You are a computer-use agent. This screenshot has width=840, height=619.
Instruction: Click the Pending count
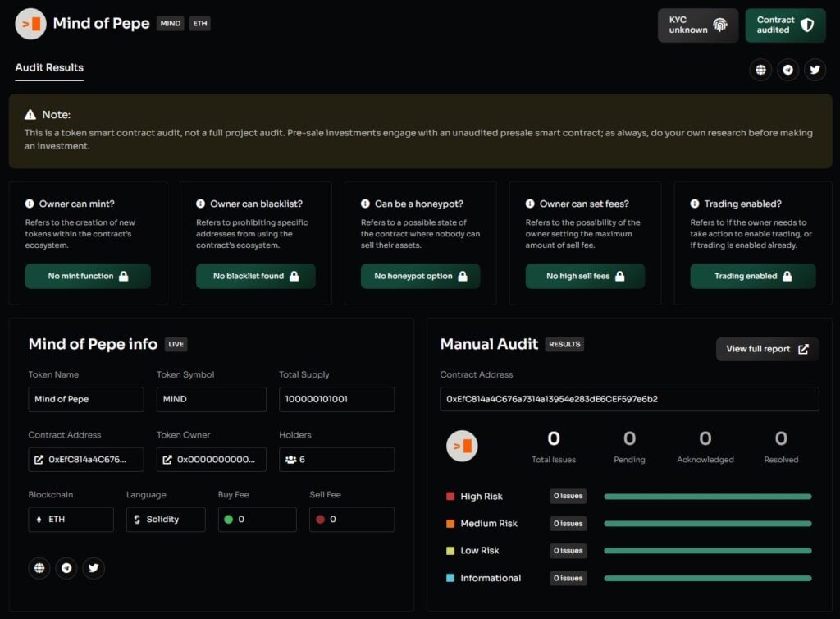pyautogui.click(x=629, y=439)
